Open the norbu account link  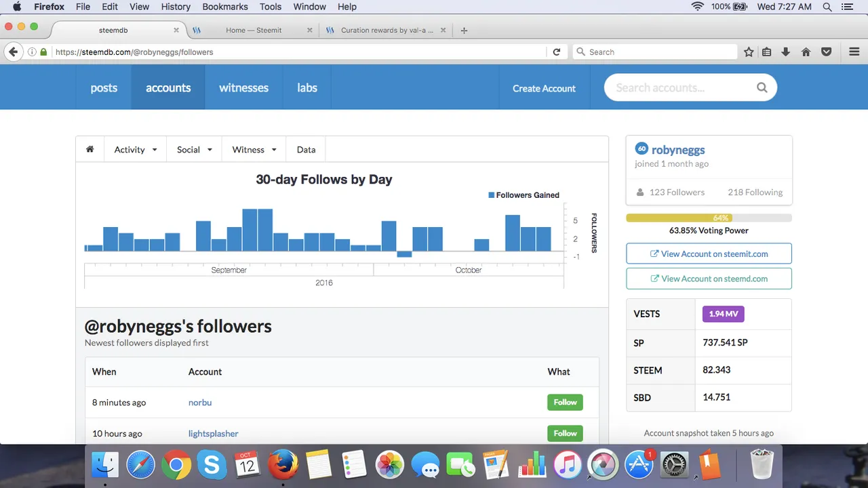pos(200,402)
